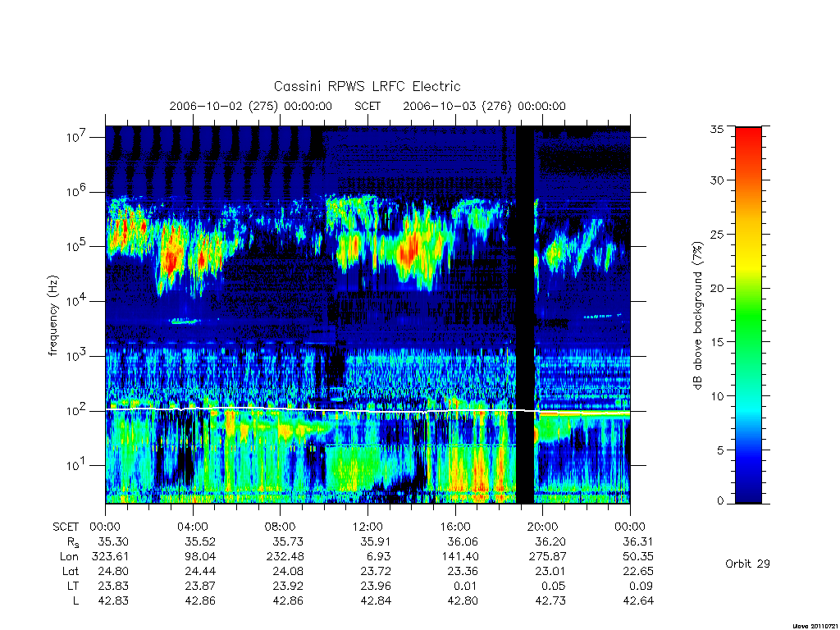The width and height of the screenshot is (840, 630).
Task: Click the plot title Cassini RPWS LRFC Electric
Action: [367, 86]
